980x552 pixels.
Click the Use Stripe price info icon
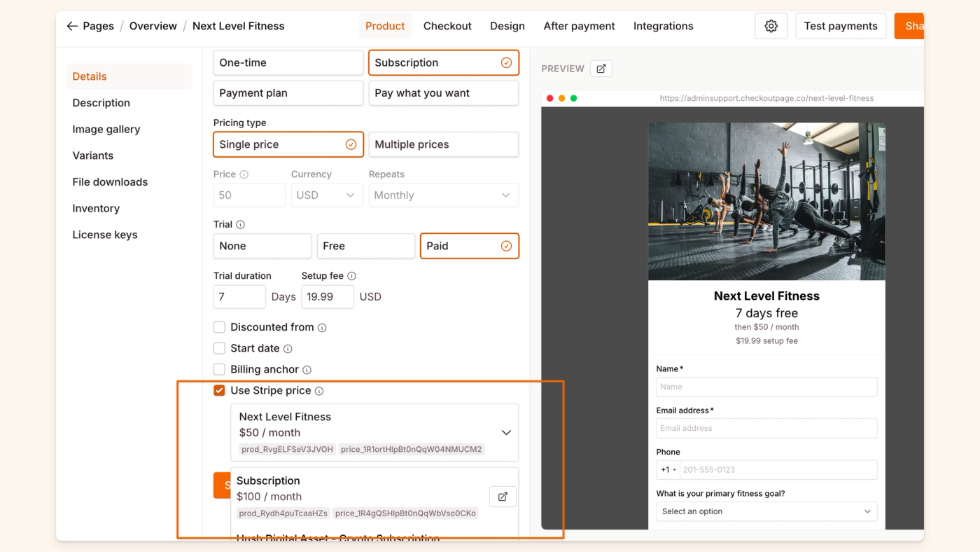[x=319, y=391]
